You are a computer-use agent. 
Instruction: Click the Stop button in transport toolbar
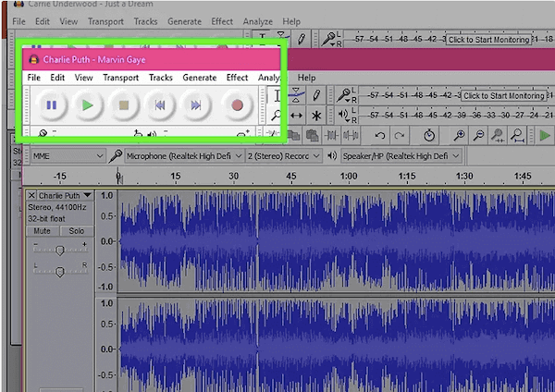(124, 105)
